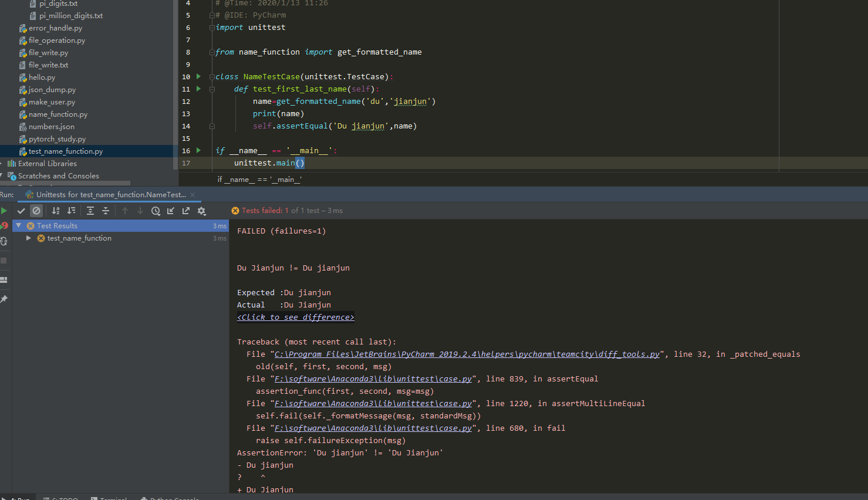
Task: Collapse all test result nodes
Action: [106, 211]
